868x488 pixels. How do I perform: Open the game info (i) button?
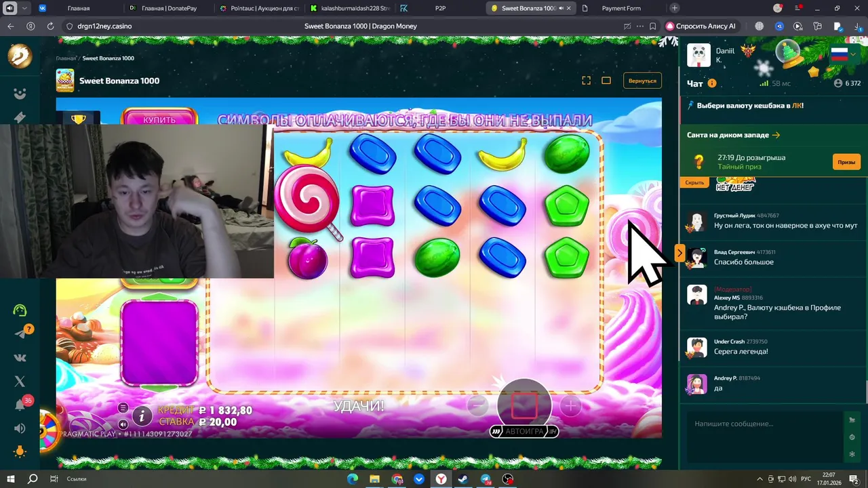click(x=142, y=415)
